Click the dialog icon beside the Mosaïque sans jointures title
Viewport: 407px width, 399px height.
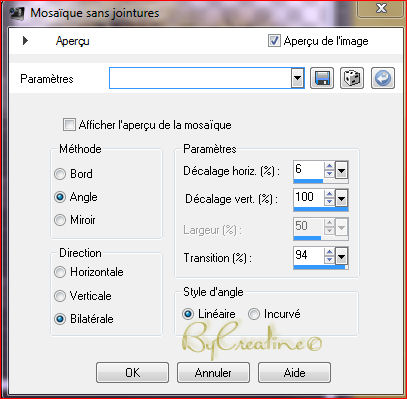click(x=17, y=14)
